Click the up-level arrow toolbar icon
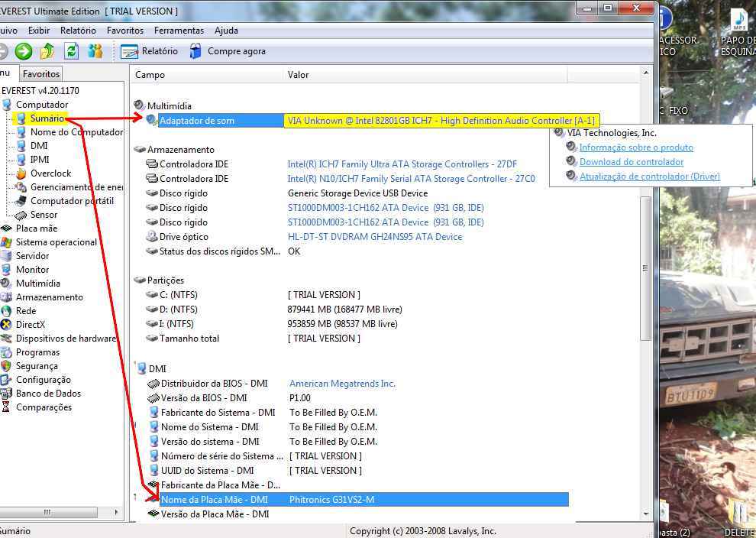 click(47, 51)
